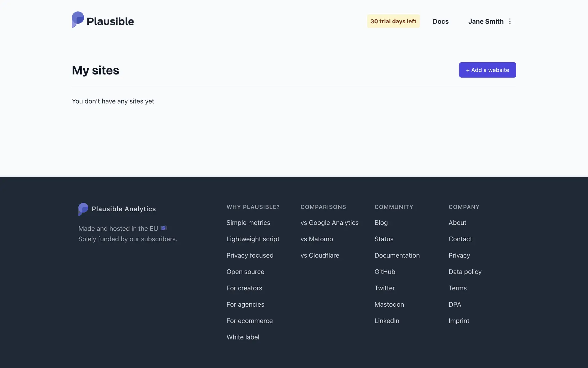Click the Add a website button

tap(487, 70)
